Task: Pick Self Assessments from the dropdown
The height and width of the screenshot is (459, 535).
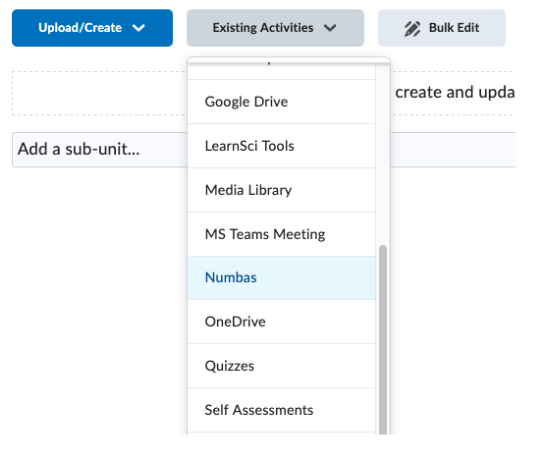Action: pyautogui.click(x=281, y=410)
